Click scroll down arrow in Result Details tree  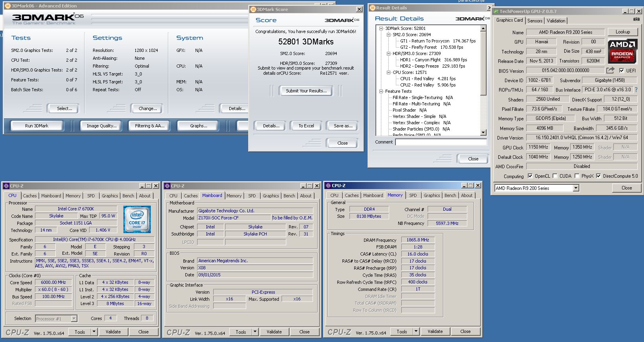coord(483,133)
